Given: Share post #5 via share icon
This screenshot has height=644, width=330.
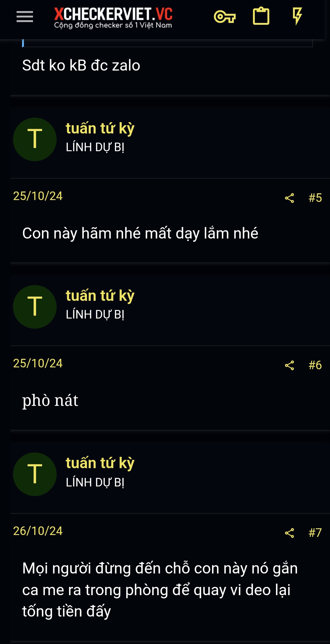Looking at the screenshot, I should pos(289,198).
